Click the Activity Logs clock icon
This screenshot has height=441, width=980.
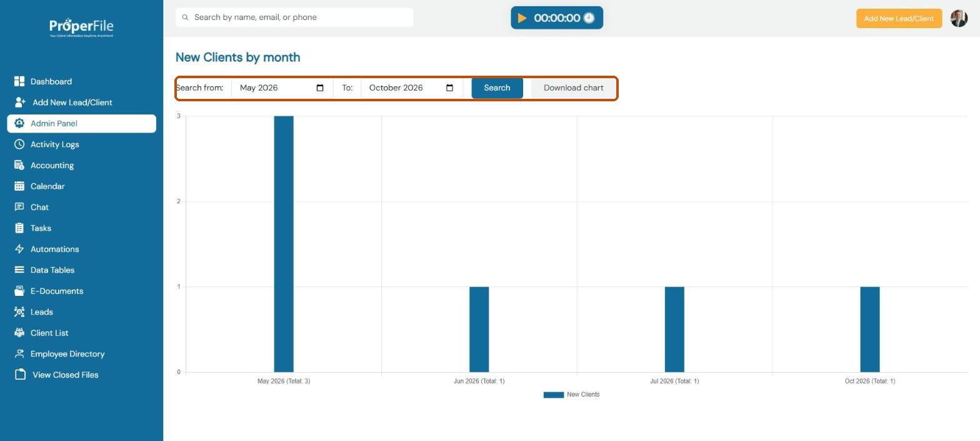19,144
